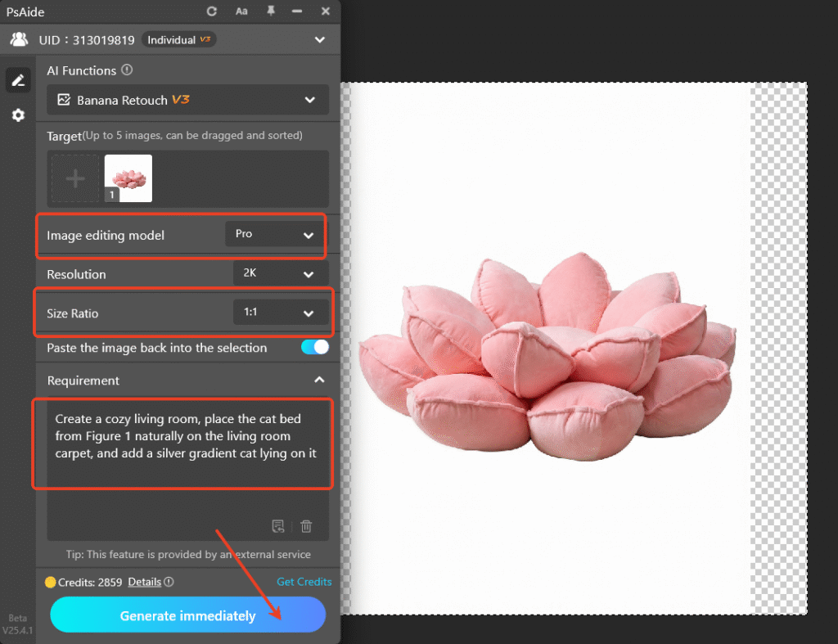This screenshot has width=838, height=644.
Task: Open Settings from the left sidebar gear
Action: [x=17, y=115]
